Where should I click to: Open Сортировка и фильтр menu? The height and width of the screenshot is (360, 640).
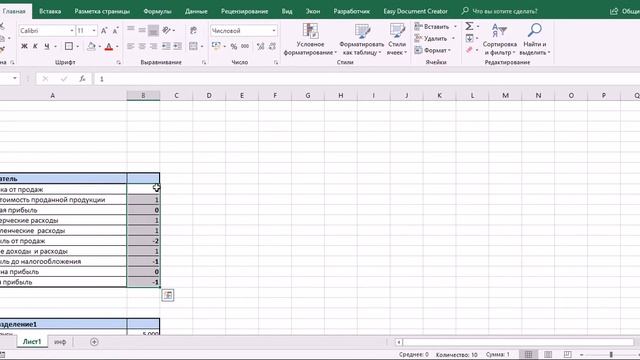(x=500, y=39)
